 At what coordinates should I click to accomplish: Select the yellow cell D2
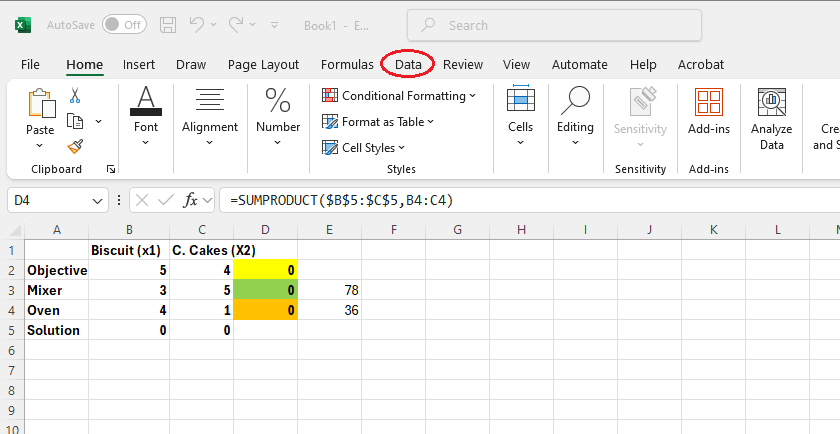[x=265, y=270]
